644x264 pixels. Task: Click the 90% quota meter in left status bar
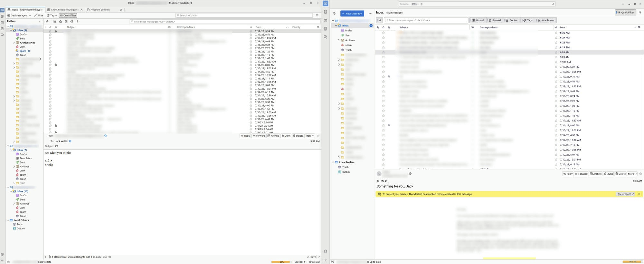pyautogui.click(x=281, y=262)
